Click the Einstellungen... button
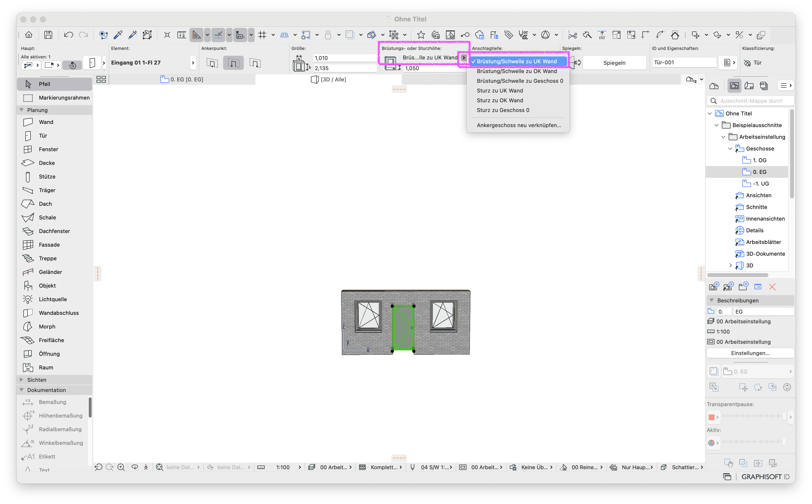 pos(750,353)
